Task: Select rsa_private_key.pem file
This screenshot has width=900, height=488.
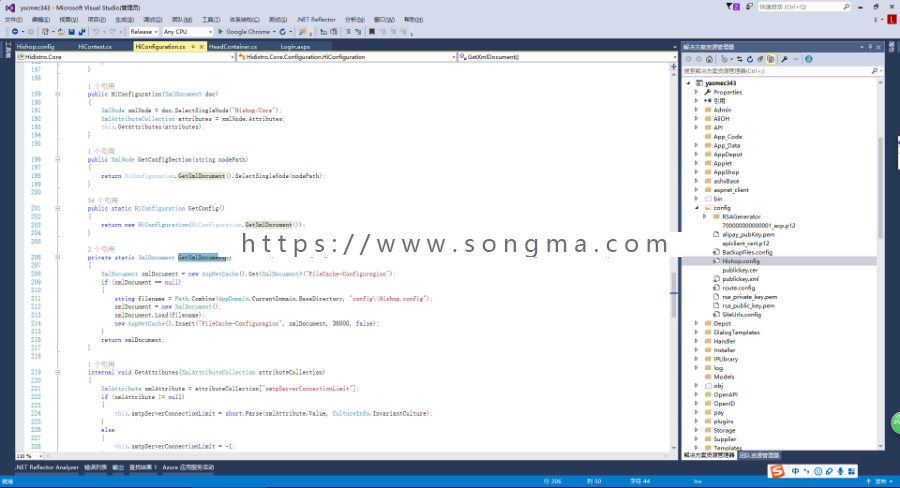Action: point(749,297)
